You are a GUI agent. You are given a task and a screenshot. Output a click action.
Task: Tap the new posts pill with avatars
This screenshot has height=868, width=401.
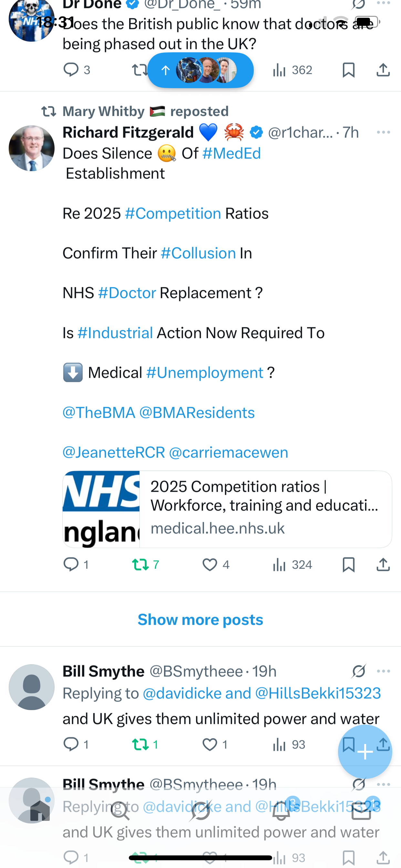pos(200,70)
